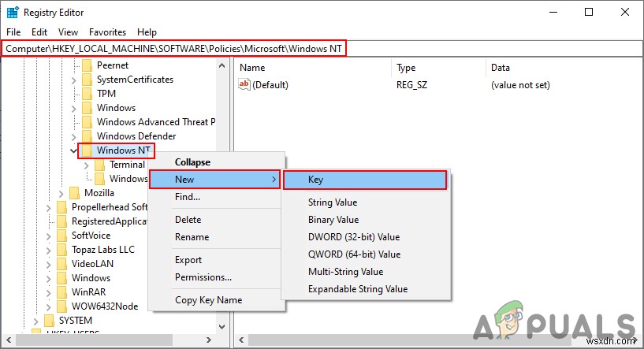Click the Mozilla folder icon

[75, 193]
